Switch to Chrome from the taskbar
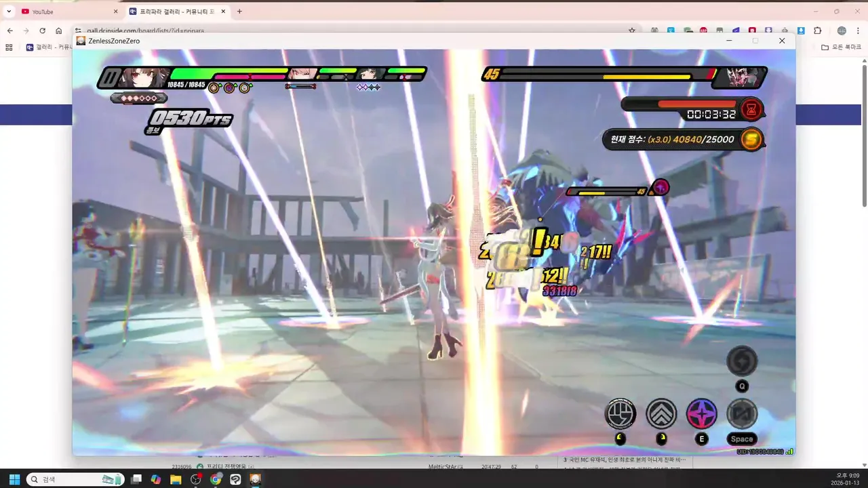 pyautogui.click(x=216, y=479)
